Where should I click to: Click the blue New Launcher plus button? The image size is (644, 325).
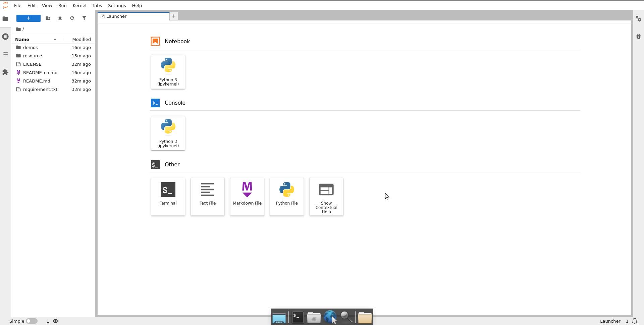click(x=29, y=18)
